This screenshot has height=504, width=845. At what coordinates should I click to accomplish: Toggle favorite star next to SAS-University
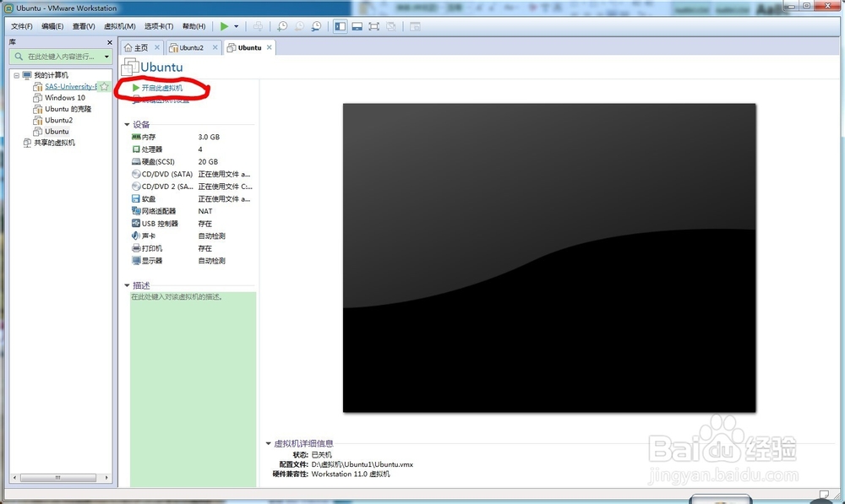105,87
